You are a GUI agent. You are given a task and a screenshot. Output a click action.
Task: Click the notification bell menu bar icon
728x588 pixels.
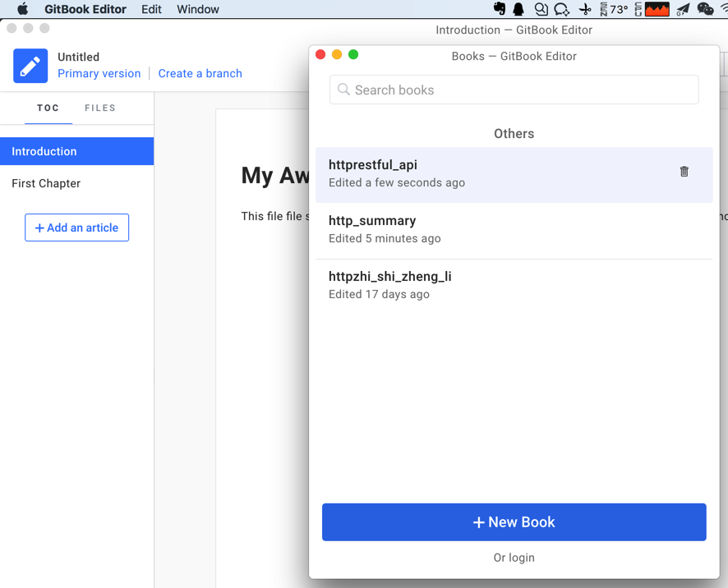point(518,9)
